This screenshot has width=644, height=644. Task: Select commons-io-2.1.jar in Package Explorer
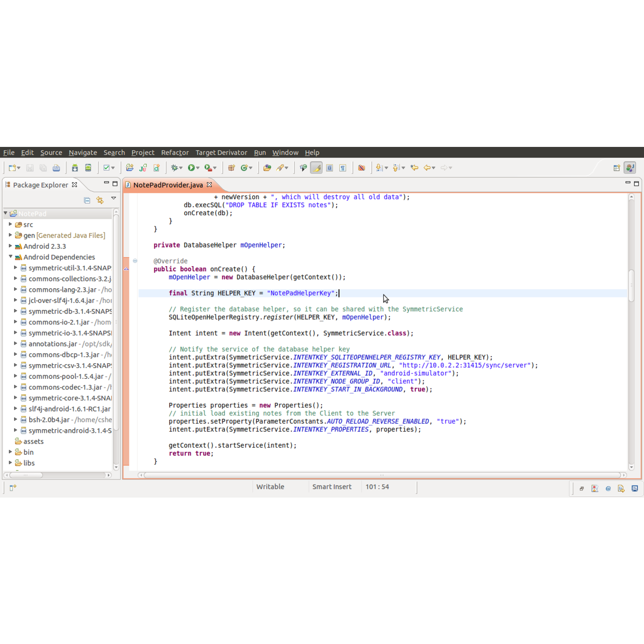pyautogui.click(x=59, y=322)
